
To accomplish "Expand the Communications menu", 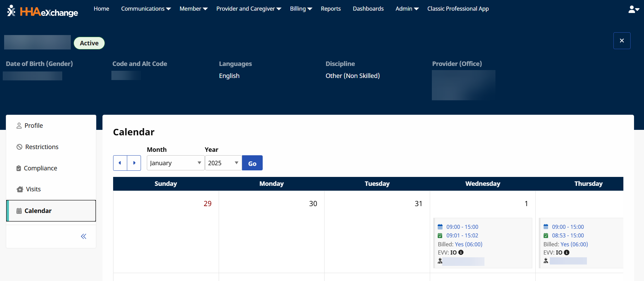I will tap(146, 9).
